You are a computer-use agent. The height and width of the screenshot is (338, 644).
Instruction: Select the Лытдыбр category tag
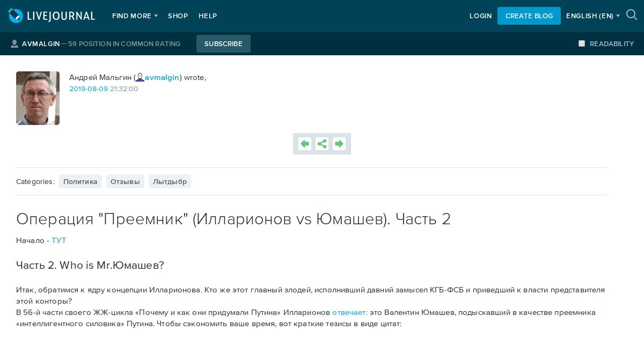(x=170, y=181)
